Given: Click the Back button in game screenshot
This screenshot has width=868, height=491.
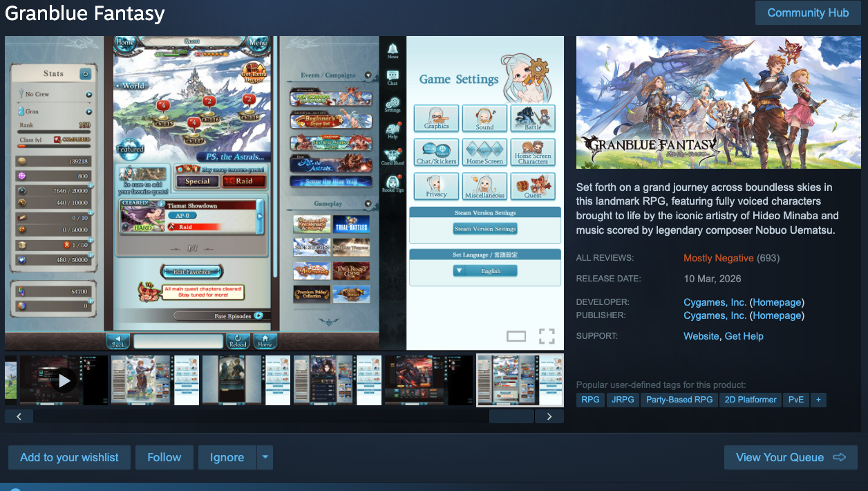Looking at the screenshot, I should tap(117, 341).
